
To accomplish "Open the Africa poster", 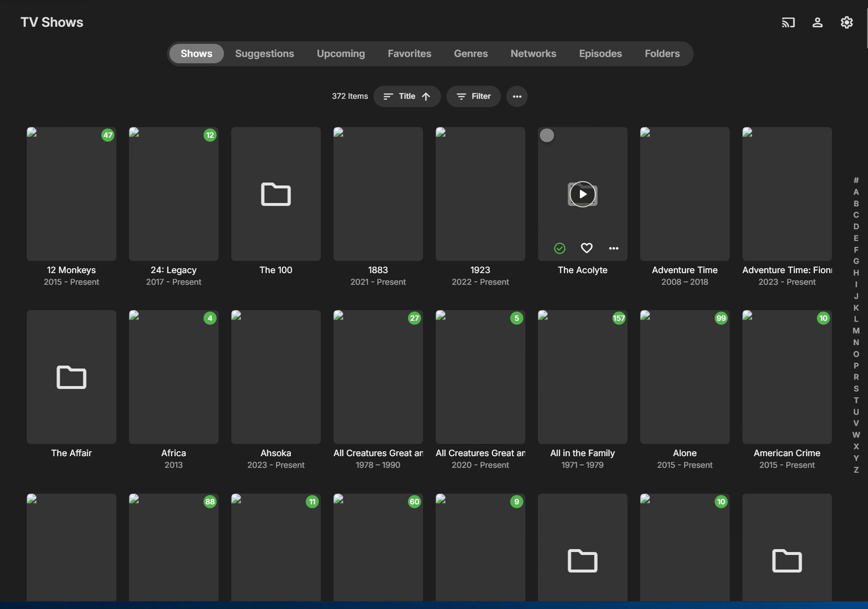I will (174, 377).
